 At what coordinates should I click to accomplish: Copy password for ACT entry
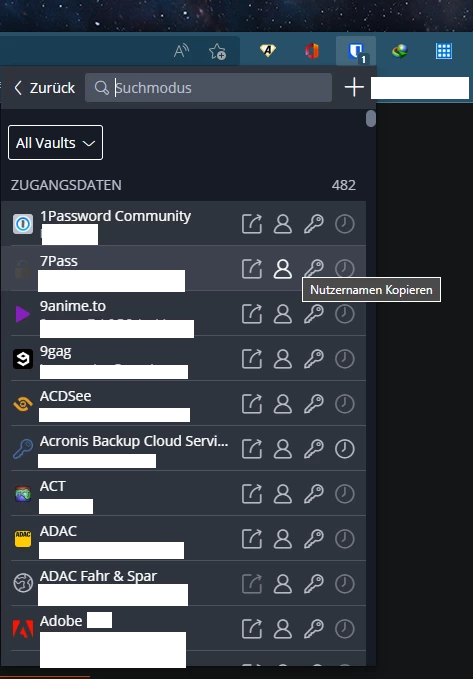pos(314,494)
